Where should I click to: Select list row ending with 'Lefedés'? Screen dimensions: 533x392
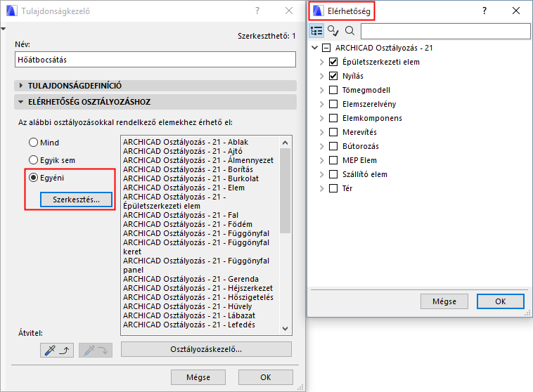pyautogui.click(x=189, y=325)
